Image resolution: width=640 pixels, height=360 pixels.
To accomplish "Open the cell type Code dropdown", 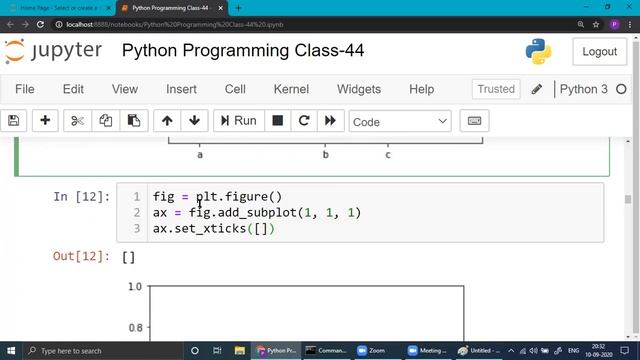I will [x=400, y=122].
